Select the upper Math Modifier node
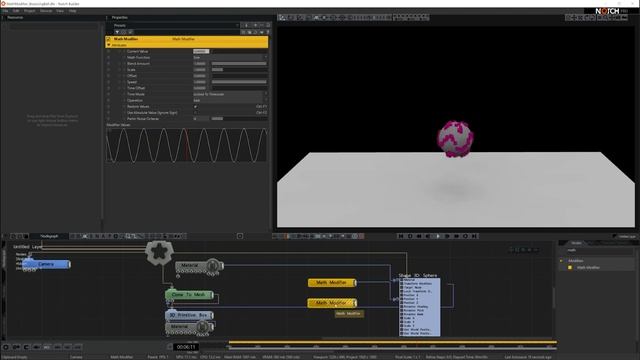The height and width of the screenshot is (360, 640). pyautogui.click(x=332, y=282)
